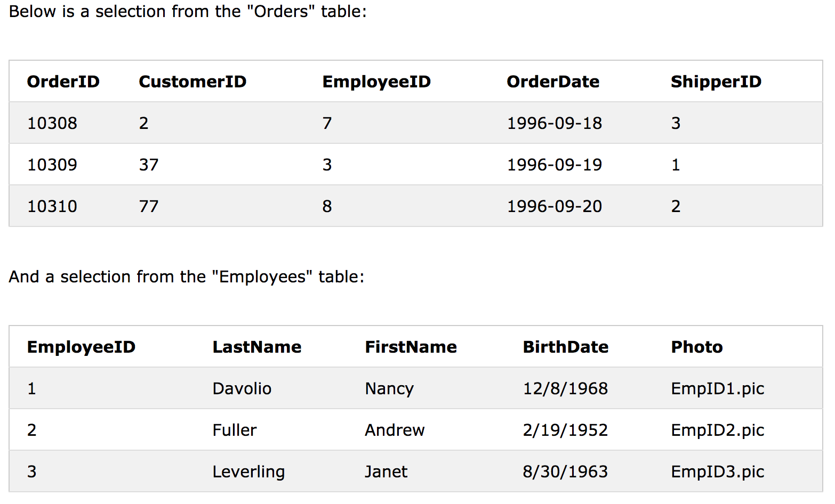Select order number 10308 cell
Viewport: 835px width, 504px height.
(52, 123)
